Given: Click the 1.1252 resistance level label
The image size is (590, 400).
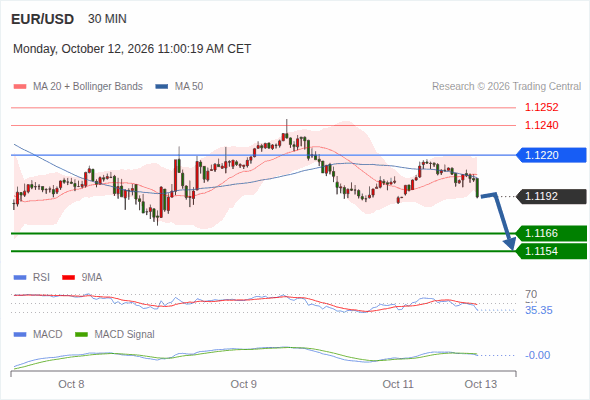Looking at the screenshot, I should [x=541, y=107].
